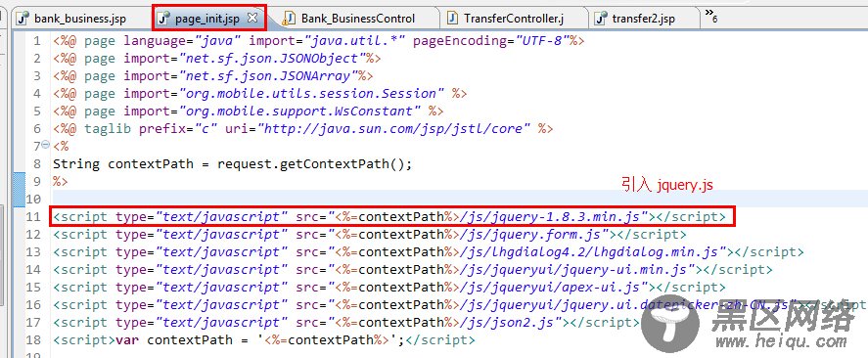
Task: Select the page_init.jsp editor tab
Action: 207,19
